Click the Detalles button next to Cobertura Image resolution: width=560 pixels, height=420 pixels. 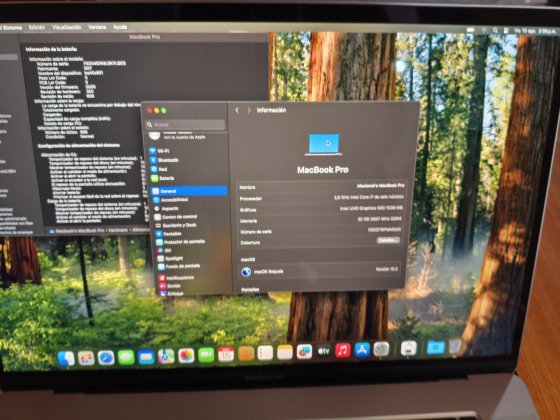click(388, 240)
